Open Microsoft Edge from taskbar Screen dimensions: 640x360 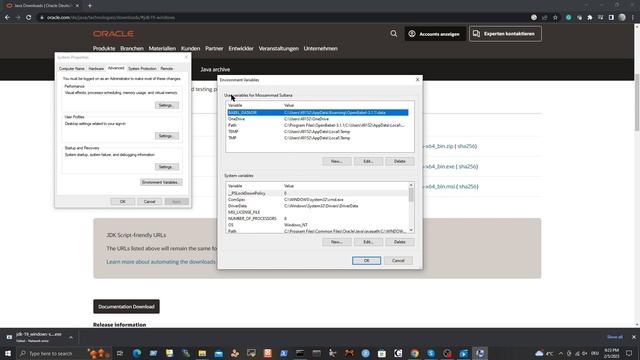coord(137,353)
